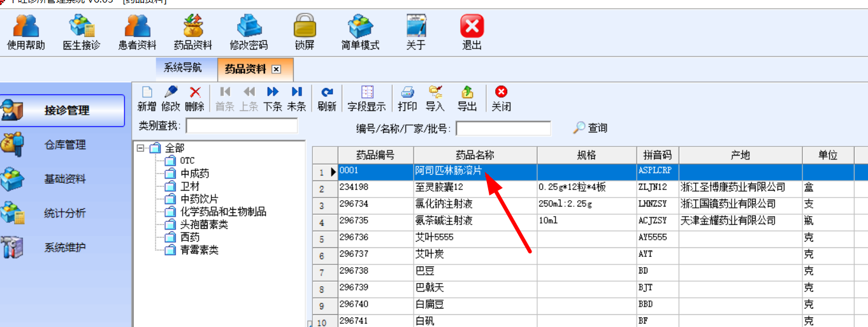868x327 pixels.
Task: Go to next record with 下条
Action: pos(273,99)
